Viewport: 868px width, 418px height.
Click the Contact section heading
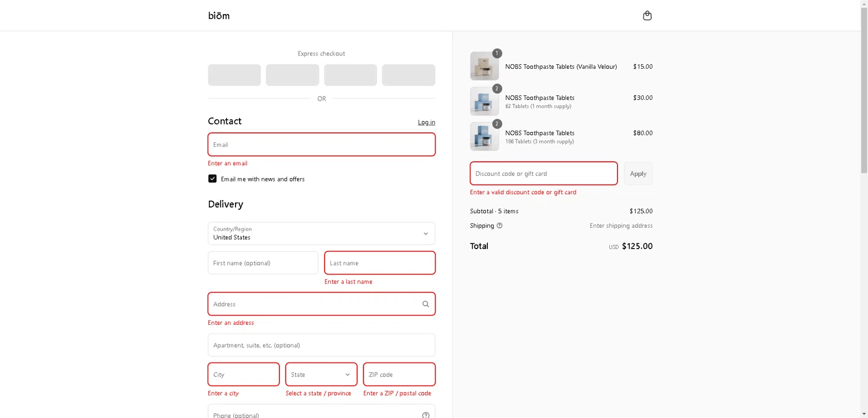(225, 121)
